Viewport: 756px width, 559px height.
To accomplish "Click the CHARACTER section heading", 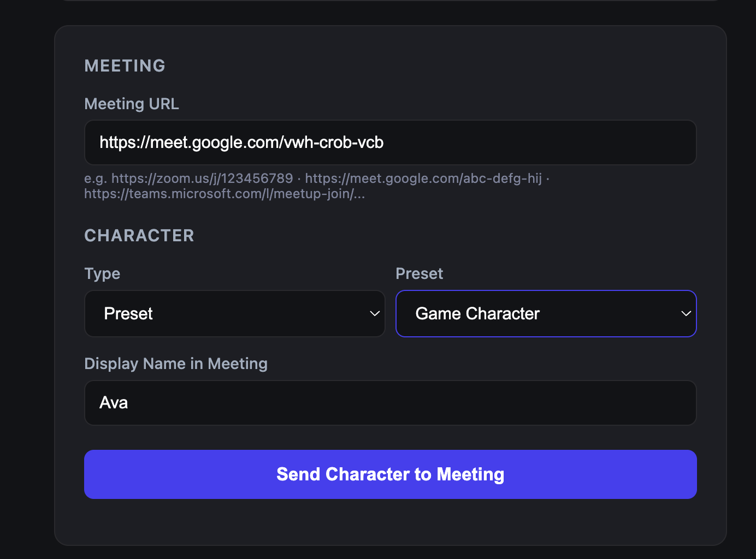I will coord(139,235).
